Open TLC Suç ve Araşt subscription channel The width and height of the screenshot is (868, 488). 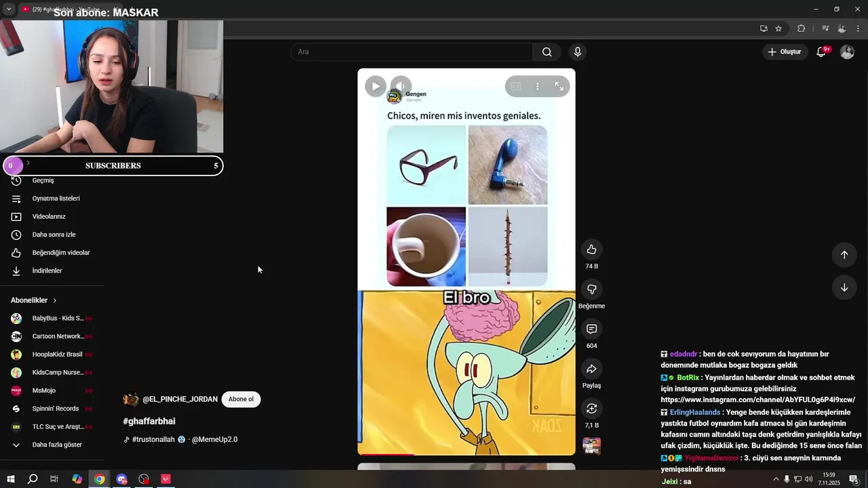pyautogui.click(x=52, y=426)
